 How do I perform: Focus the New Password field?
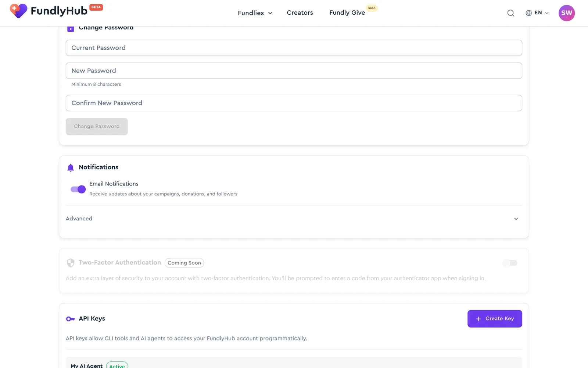click(x=294, y=71)
